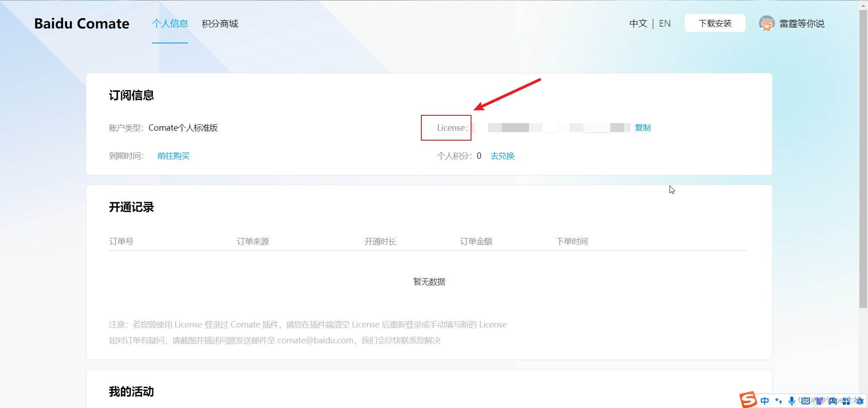Click the masked License key value

[x=559, y=128]
